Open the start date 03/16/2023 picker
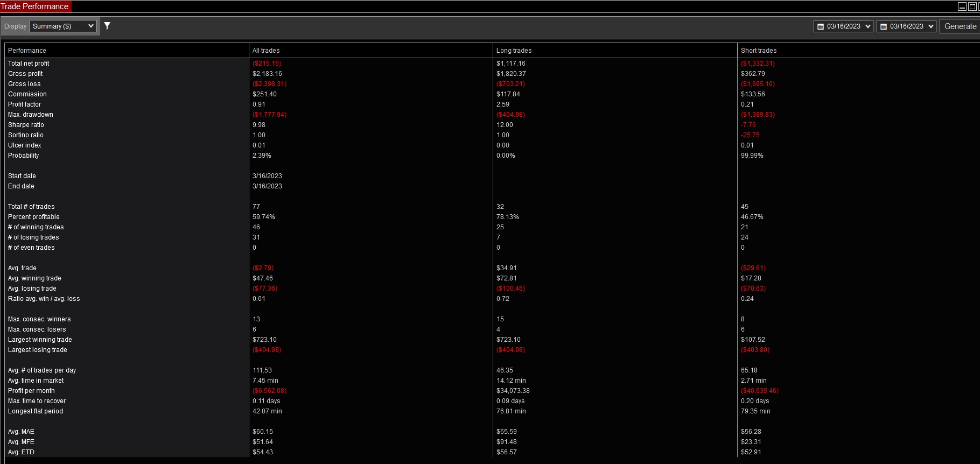The image size is (980, 464). click(843, 26)
